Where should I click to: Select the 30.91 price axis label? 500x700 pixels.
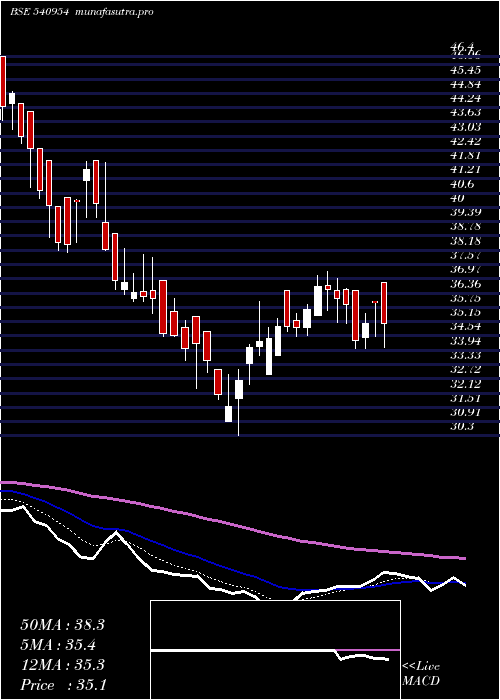(x=466, y=412)
